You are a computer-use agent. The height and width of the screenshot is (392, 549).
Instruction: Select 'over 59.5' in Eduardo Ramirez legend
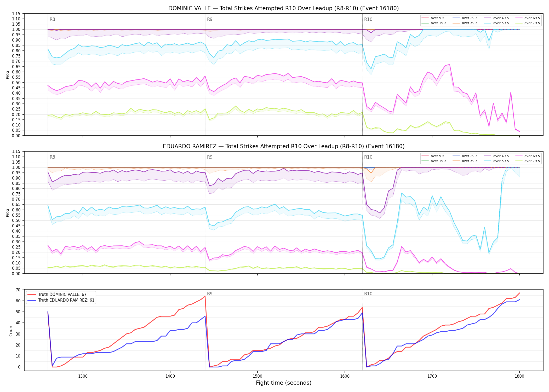(496, 161)
